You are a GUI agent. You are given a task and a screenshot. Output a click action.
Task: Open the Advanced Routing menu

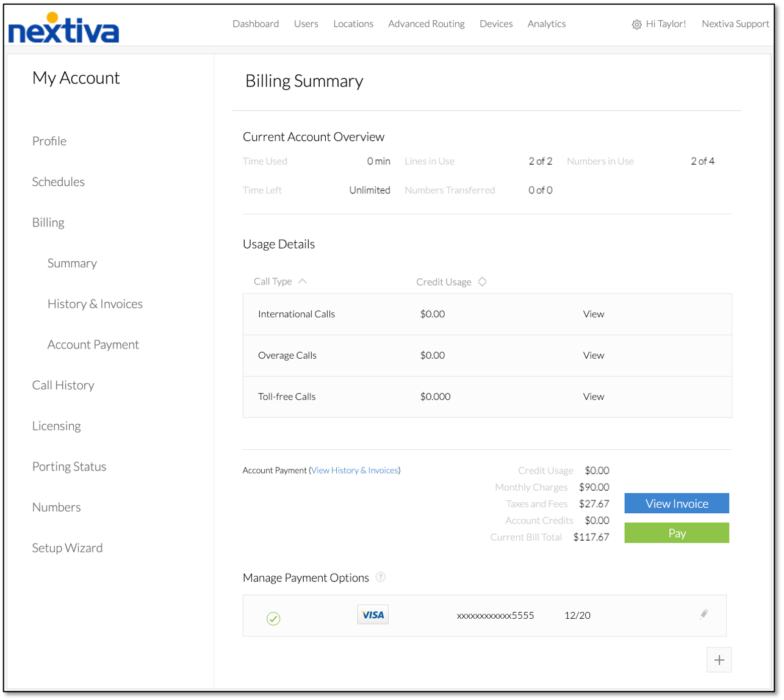tap(426, 24)
